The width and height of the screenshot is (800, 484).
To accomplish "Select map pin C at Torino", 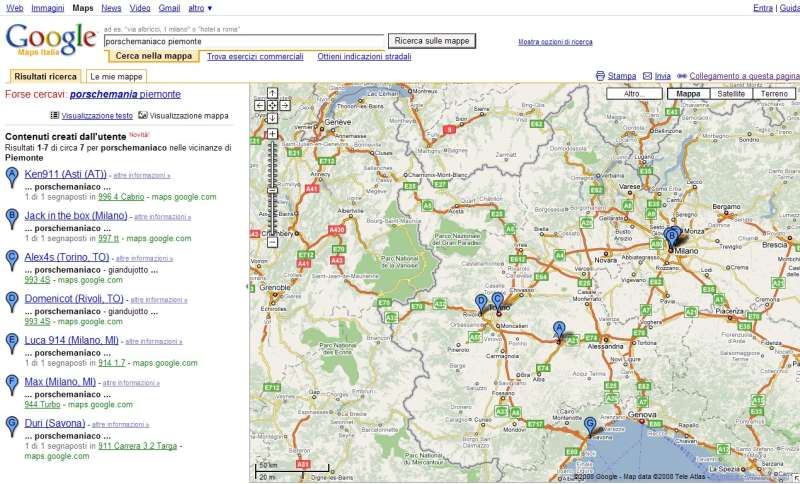I will coord(497,302).
